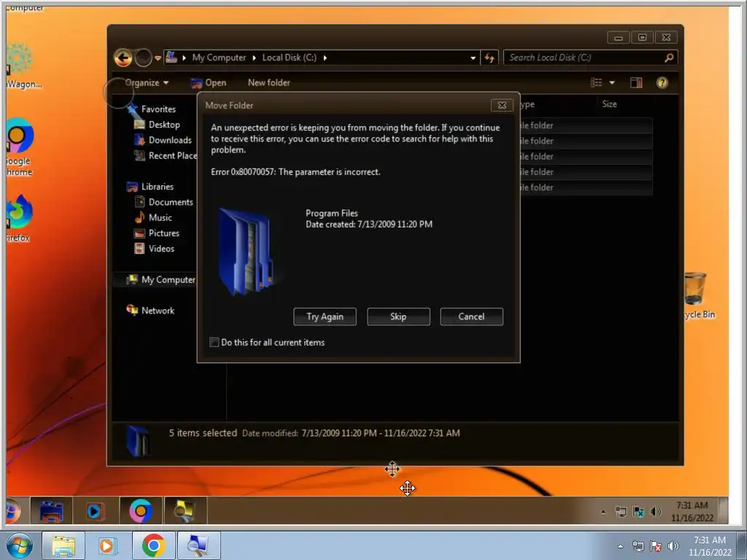The height and width of the screenshot is (560, 747).
Task: Click the search magnifier icon
Action: pos(669,58)
